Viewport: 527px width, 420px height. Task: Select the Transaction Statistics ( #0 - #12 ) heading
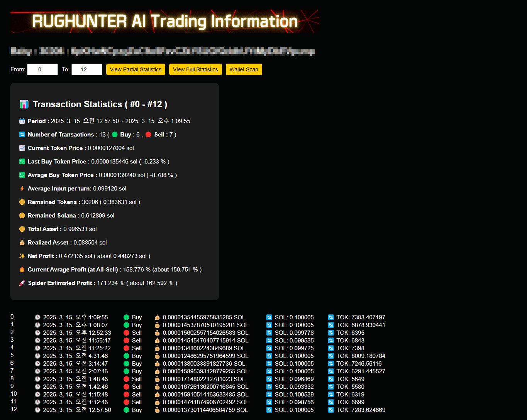coord(100,104)
